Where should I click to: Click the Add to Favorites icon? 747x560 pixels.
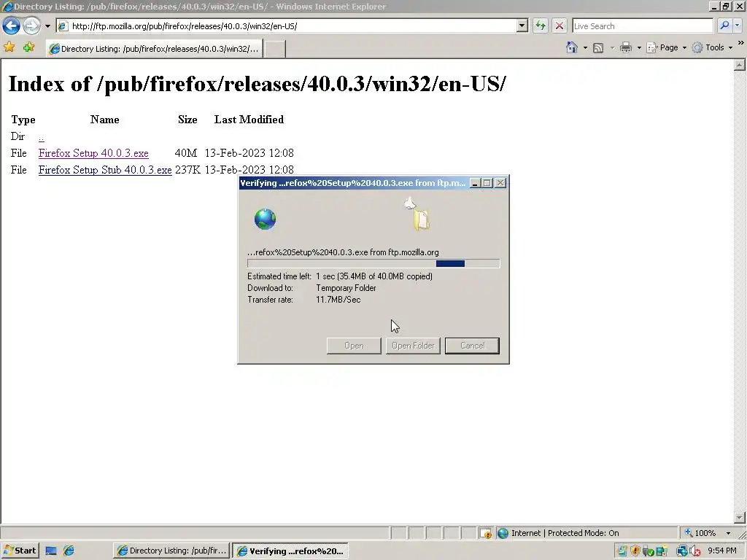[x=28, y=47]
